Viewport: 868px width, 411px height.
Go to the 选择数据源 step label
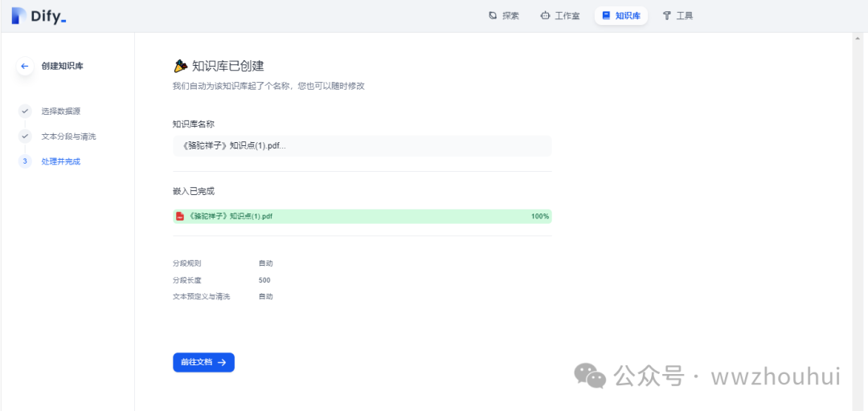click(x=61, y=111)
